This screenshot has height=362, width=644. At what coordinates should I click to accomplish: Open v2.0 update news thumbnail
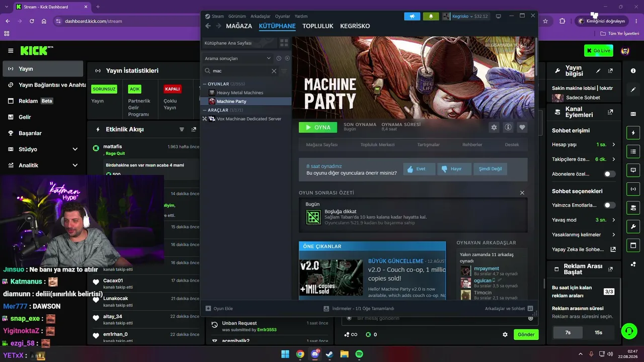pos(331,278)
